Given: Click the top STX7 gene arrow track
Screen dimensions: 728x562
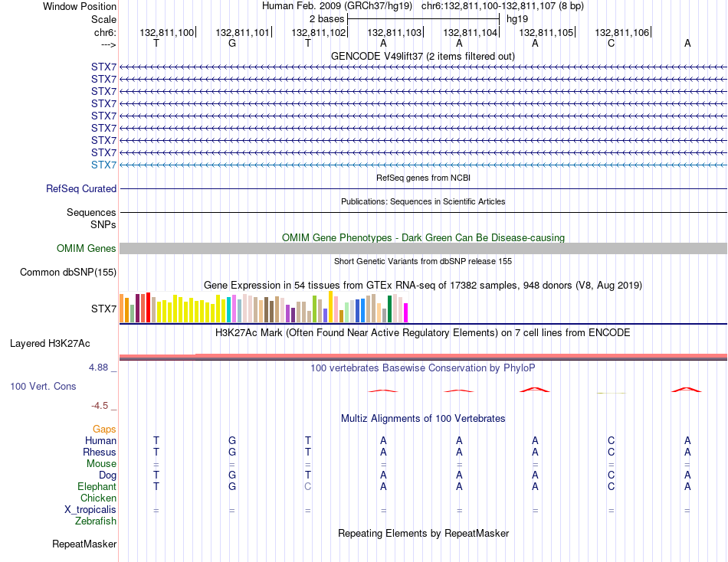Looking at the screenshot, I should (423, 67).
